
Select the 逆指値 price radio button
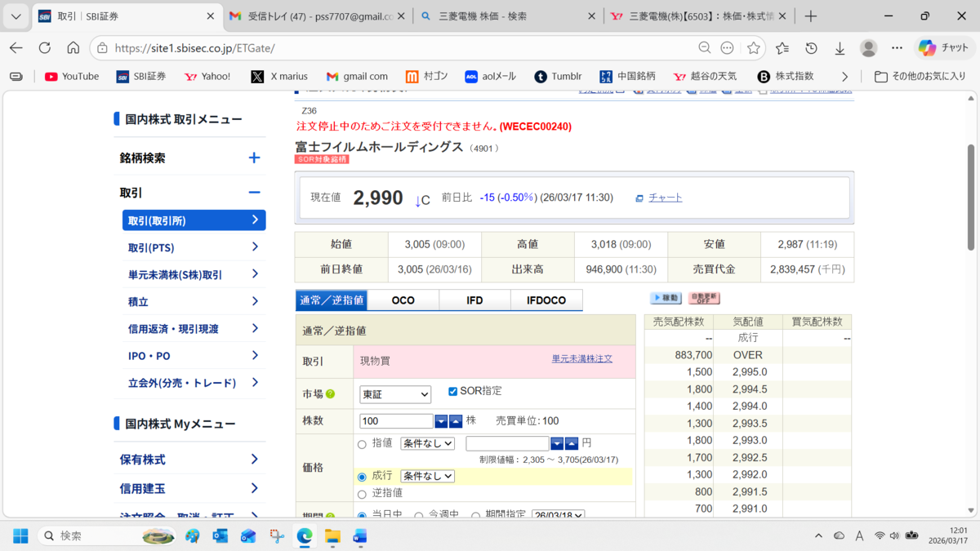tap(362, 494)
